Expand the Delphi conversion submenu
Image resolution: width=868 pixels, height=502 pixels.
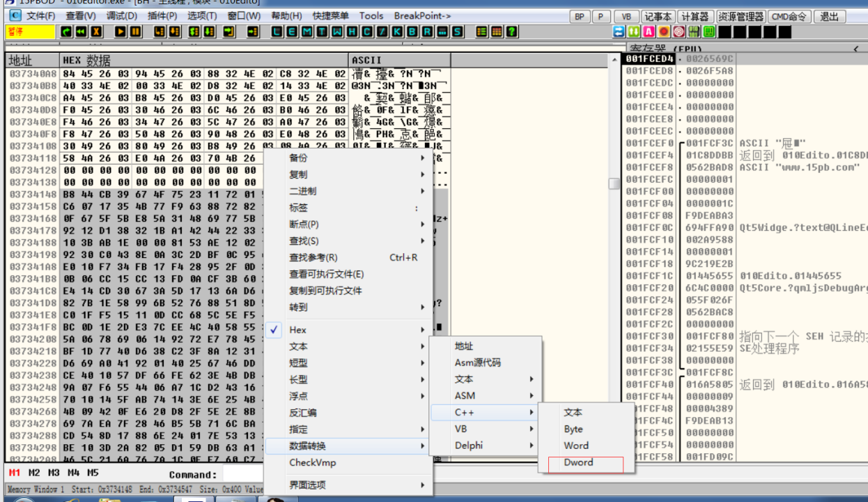coord(469,446)
